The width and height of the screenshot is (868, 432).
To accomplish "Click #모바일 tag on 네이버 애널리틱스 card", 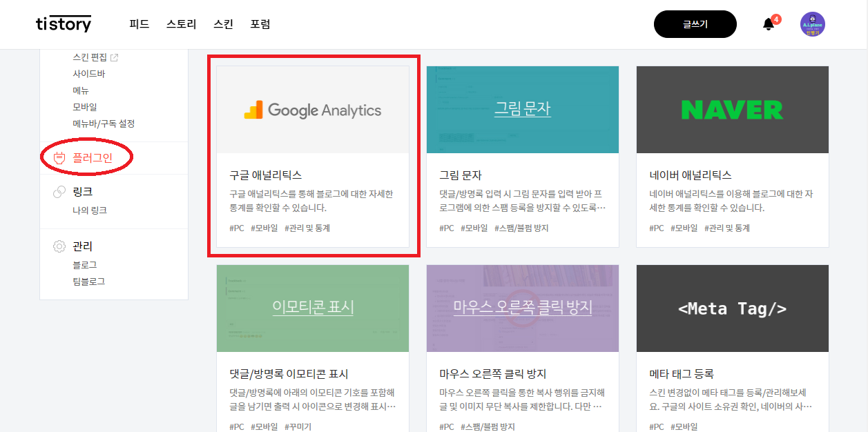I will click(x=684, y=228).
